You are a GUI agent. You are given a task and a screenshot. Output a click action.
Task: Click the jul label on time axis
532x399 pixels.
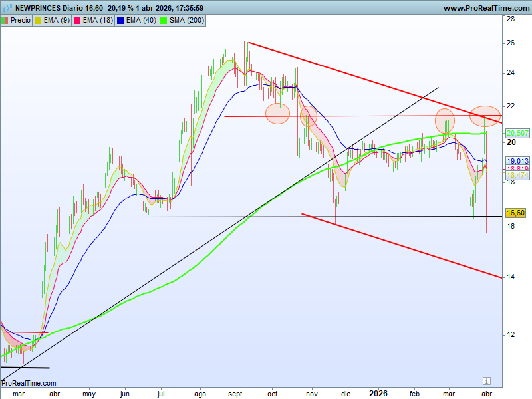(x=161, y=394)
